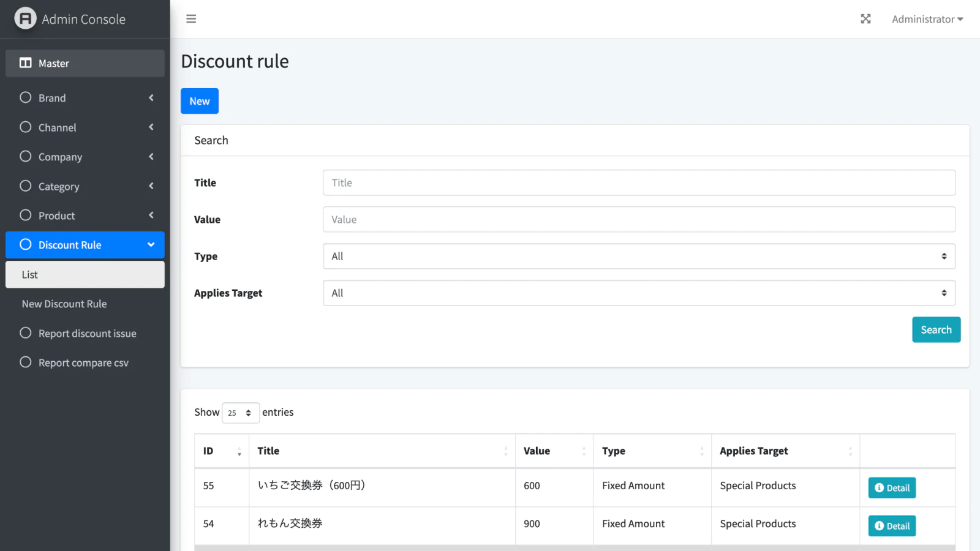Expand the Company menu chevron
This screenshot has width=980, height=551.
(151, 156)
